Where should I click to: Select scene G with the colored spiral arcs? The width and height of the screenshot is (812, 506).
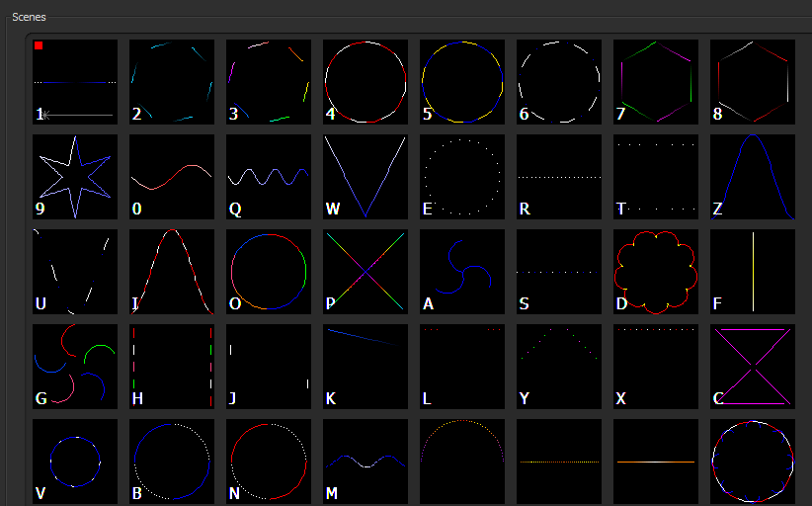(x=75, y=367)
